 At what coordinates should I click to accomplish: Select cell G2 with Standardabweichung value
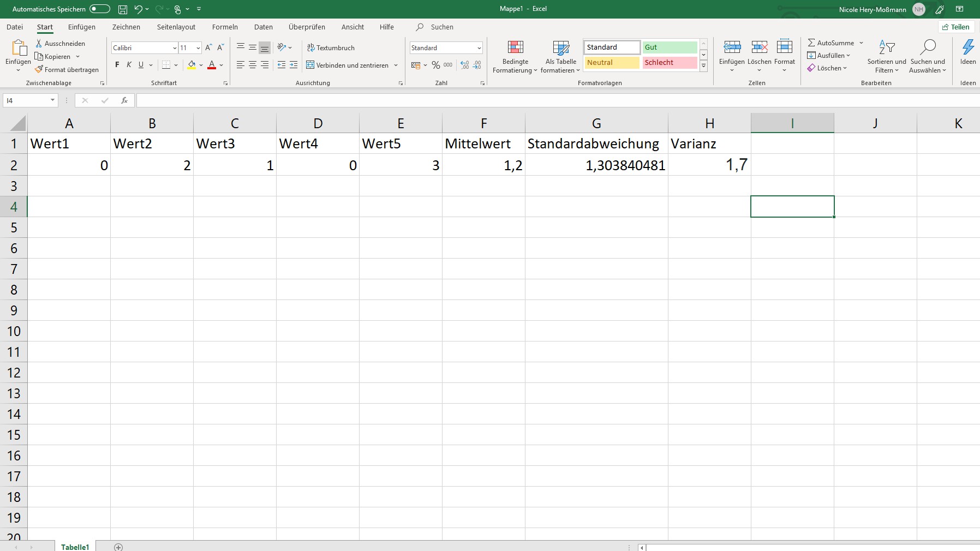[x=596, y=165]
